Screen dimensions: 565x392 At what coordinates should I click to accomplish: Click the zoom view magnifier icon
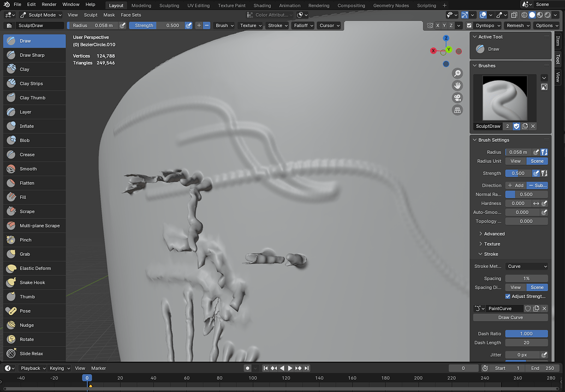point(457,74)
